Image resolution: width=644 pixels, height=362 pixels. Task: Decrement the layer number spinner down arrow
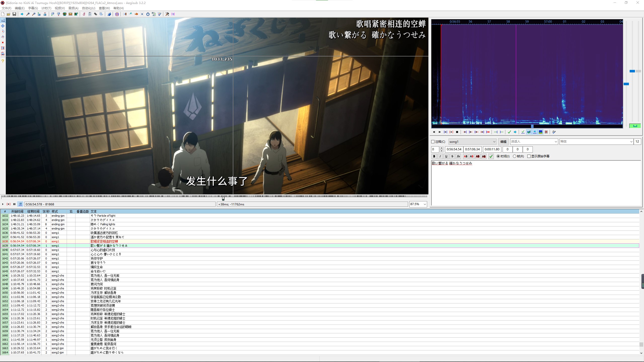(441, 151)
